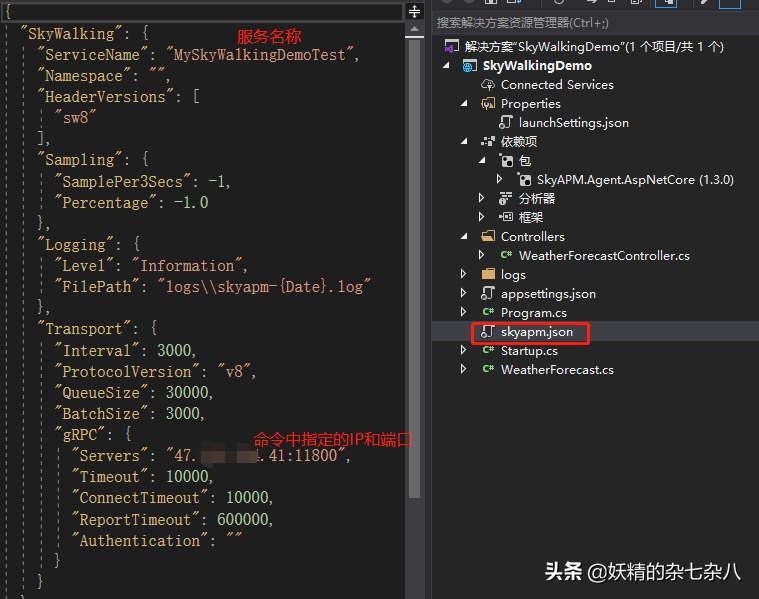Click the 包 packages node icon
Image resolution: width=759 pixels, height=599 pixels.
point(506,160)
